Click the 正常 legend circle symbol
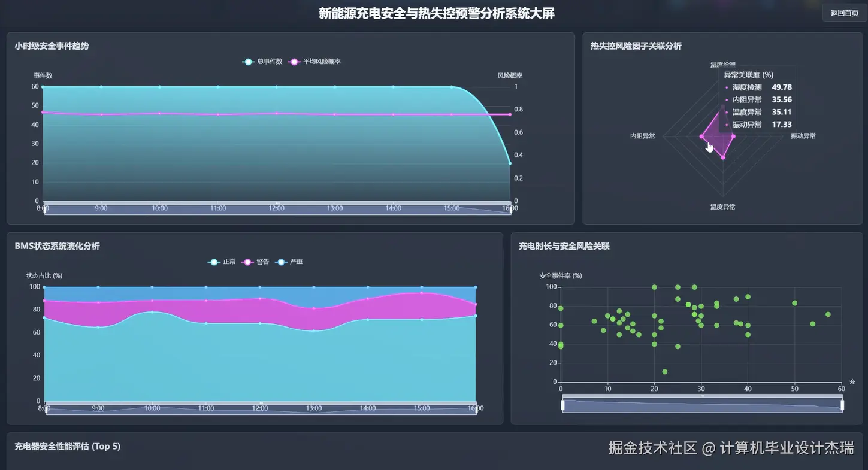 [x=213, y=262]
